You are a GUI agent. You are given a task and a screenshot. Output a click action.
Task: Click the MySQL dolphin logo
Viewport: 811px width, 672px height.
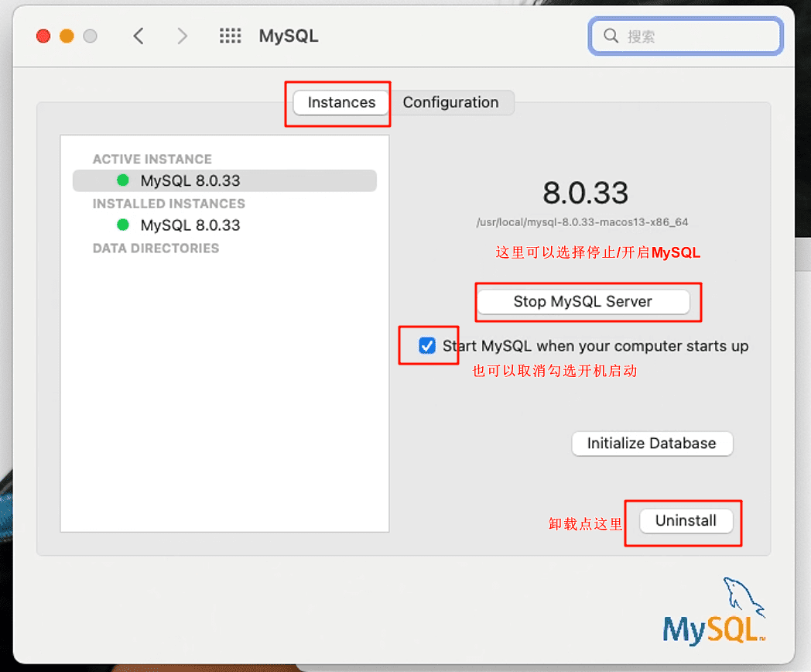pyautogui.click(x=713, y=611)
